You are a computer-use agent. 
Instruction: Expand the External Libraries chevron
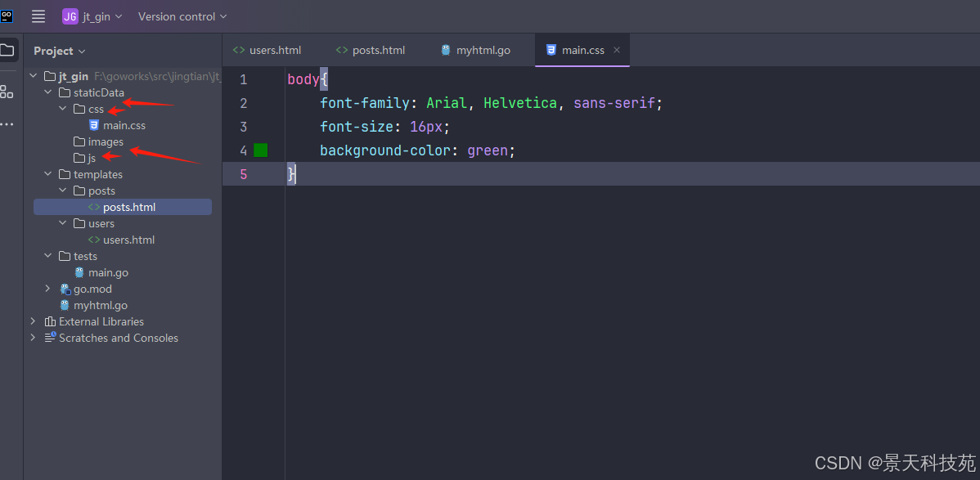click(x=33, y=321)
